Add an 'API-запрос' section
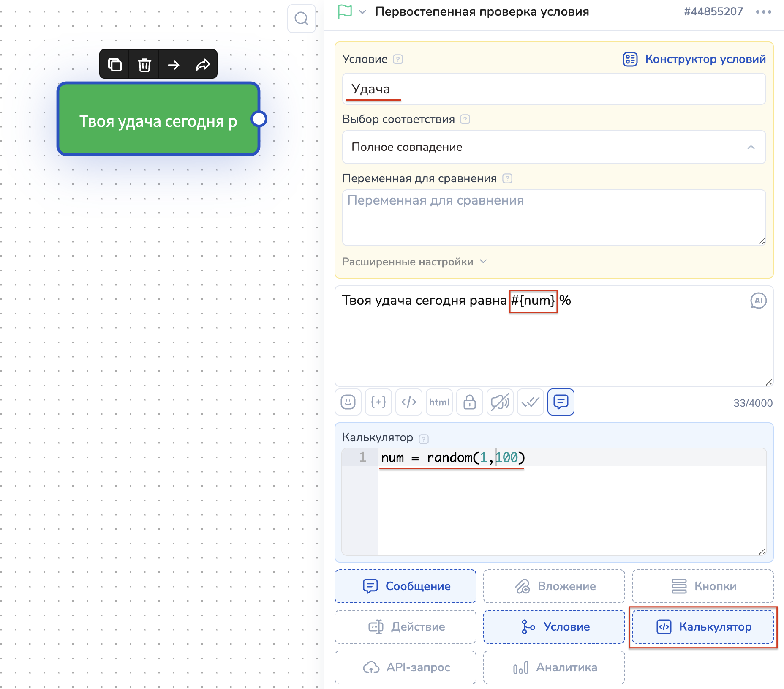784x689 pixels. click(406, 667)
